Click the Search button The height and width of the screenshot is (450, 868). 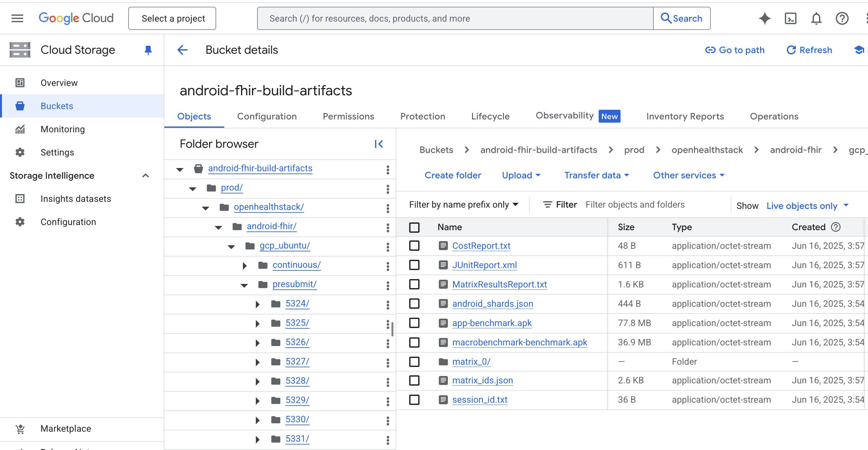(681, 19)
